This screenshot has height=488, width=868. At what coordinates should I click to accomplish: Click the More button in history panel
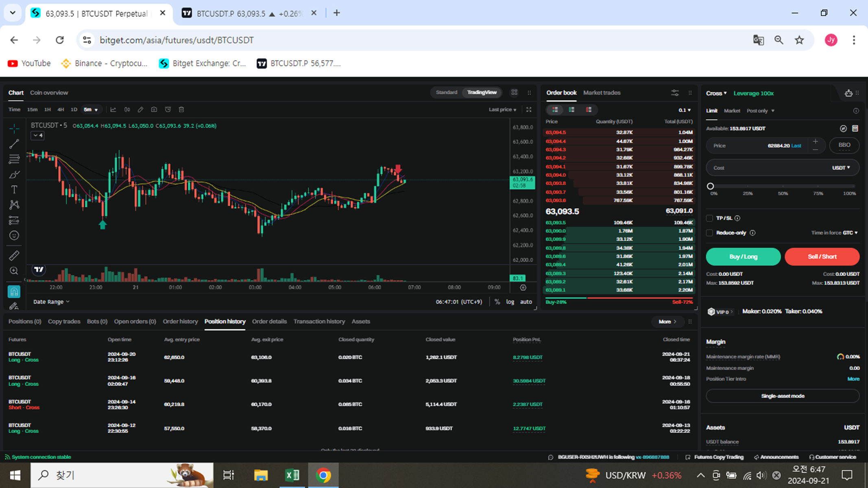tap(667, 321)
